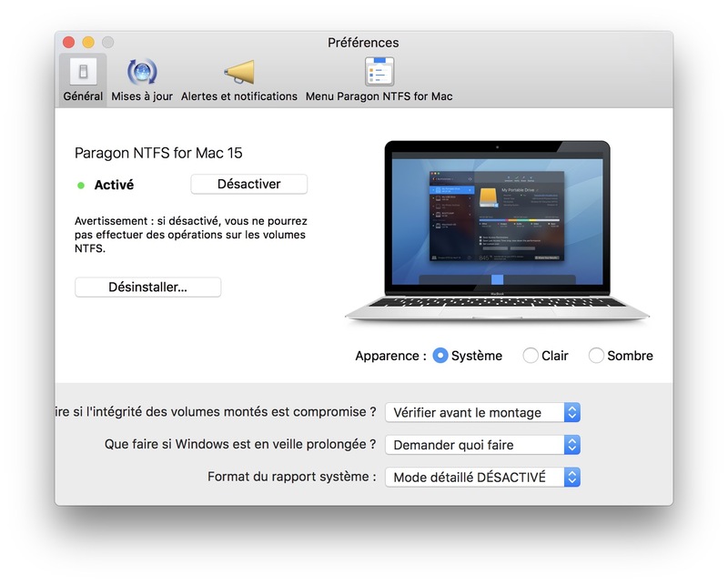The width and height of the screenshot is (728, 584).
Task: Click the Paragon NTFS for Mac 15 title
Action: click(x=158, y=153)
